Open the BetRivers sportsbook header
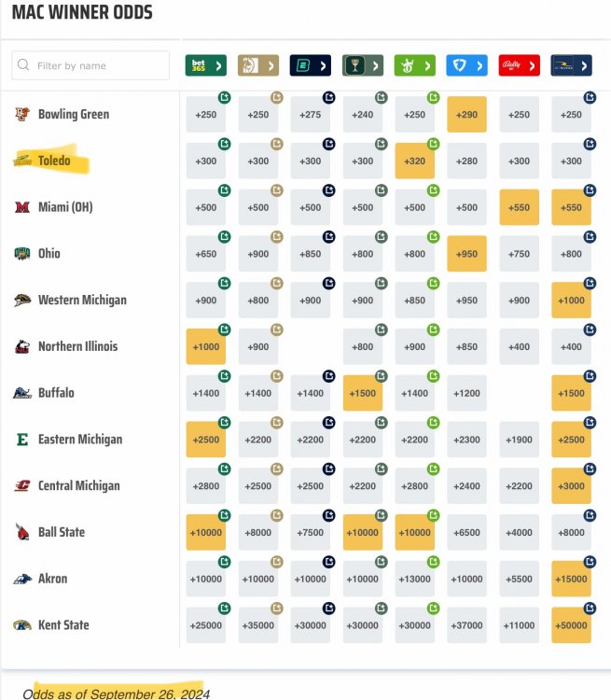The image size is (611, 700). (572, 65)
